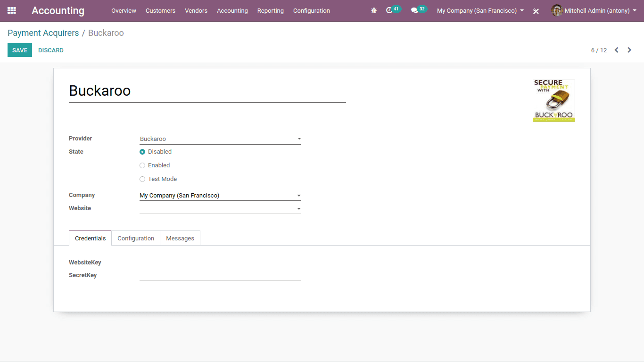Open the apps grid menu icon

[12, 10]
